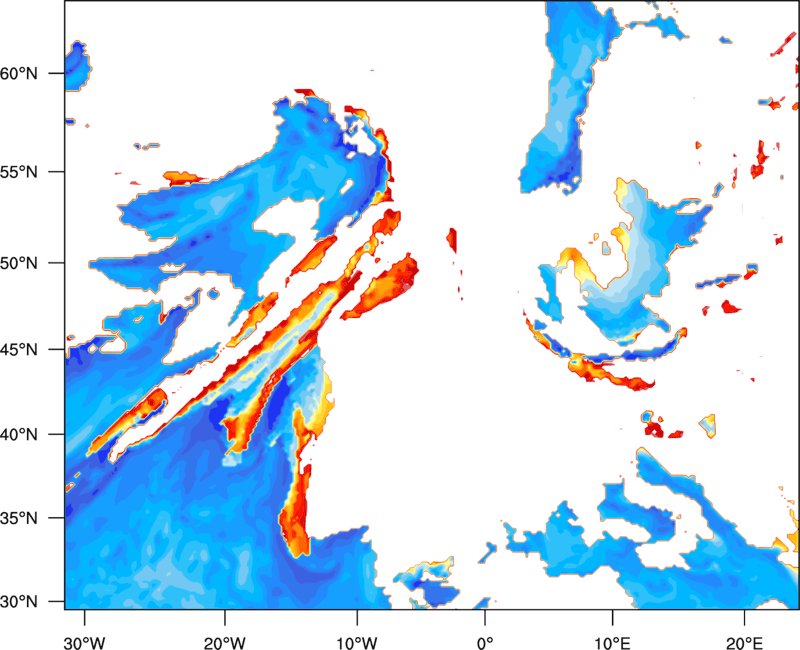800x650 pixels.
Task: Click the 10°W longitude label
Action: point(357,642)
